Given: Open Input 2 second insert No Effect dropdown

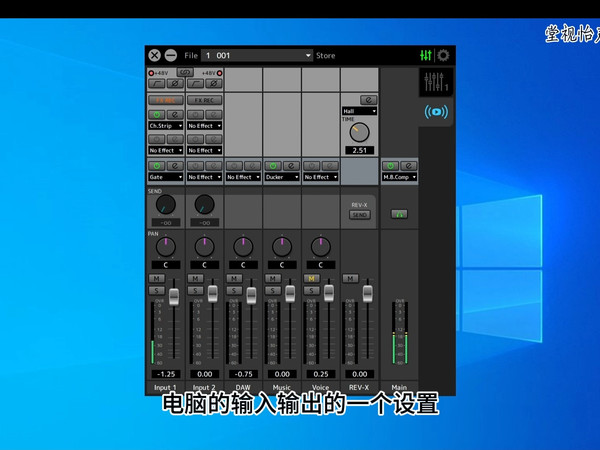Looking at the screenshot, I should [x=204, y=150].
